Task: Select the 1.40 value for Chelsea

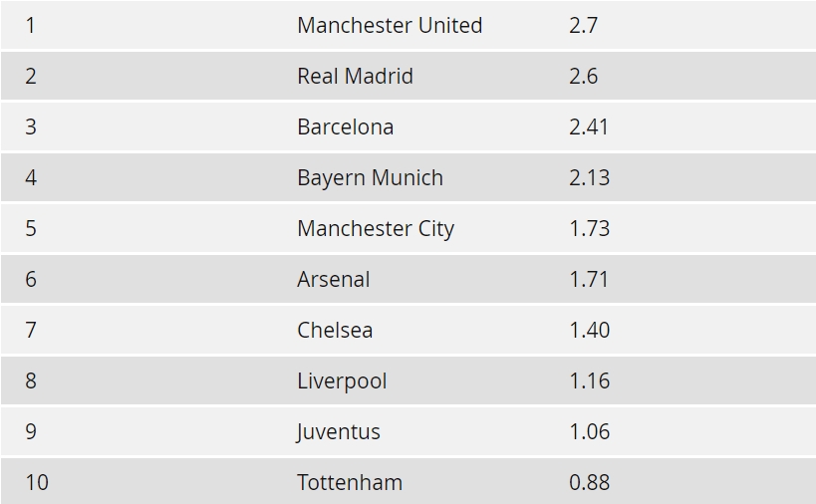Action: click(589, 331)
